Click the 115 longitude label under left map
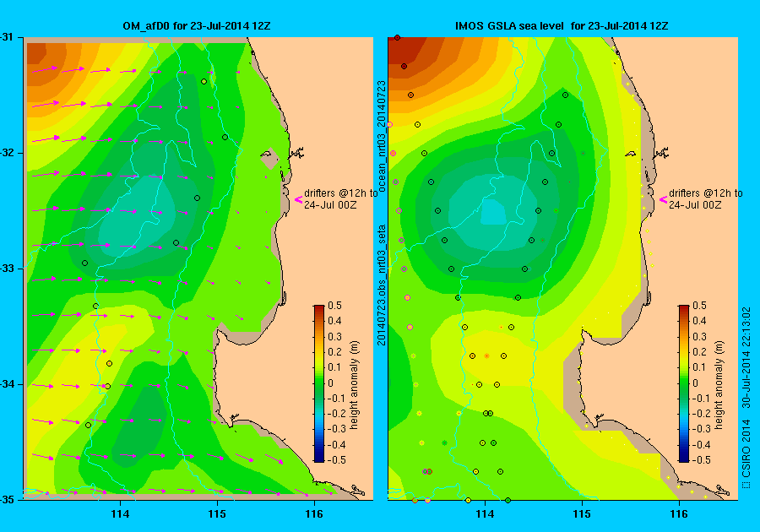The height and width of the screenshot is (532, 760). [x=217, y=514]
